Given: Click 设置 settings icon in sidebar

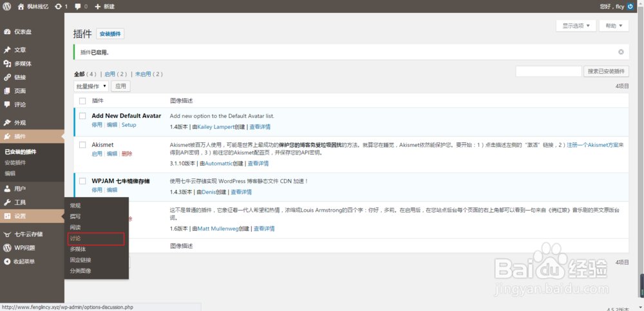Looking at the screenshot, I should coord(7,216).
